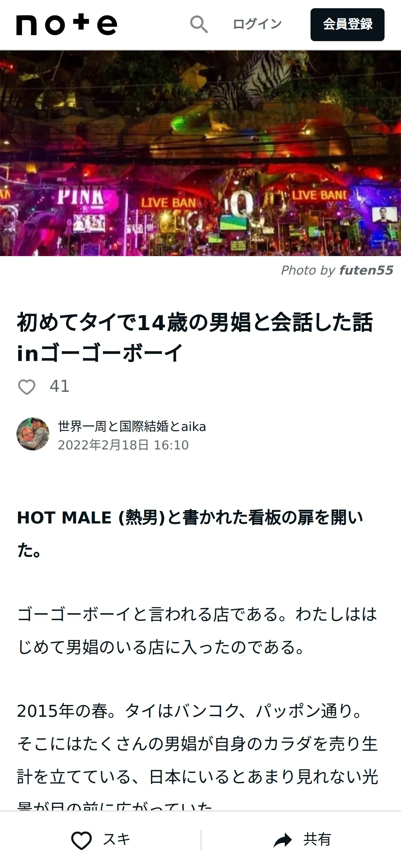Image resolution: width=401 pixels, height=868 pixels.
Task: Click the paragraph starting ゴーゴーボーイと言われる
Action: click(197, 631)
